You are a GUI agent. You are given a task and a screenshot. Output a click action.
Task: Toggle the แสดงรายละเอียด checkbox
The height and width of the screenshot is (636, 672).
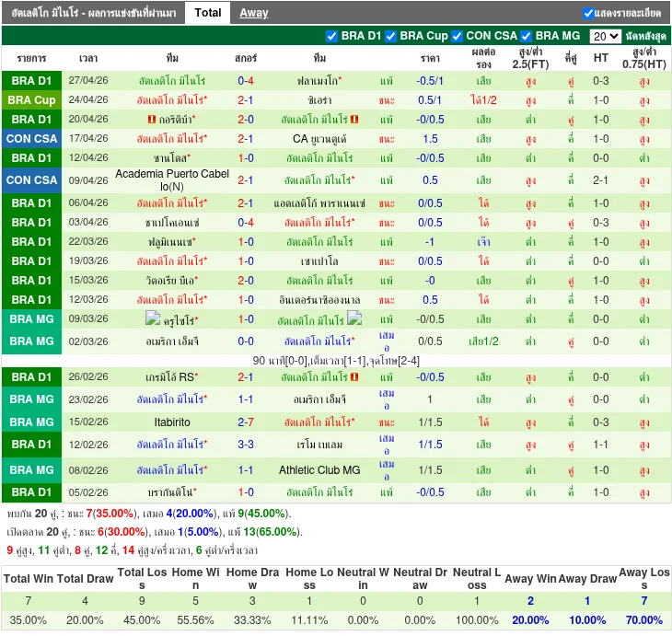coord(588,13)
